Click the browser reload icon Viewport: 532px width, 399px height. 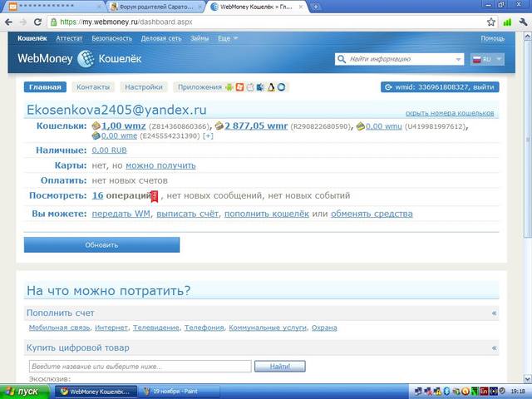[x=37, y=22]
